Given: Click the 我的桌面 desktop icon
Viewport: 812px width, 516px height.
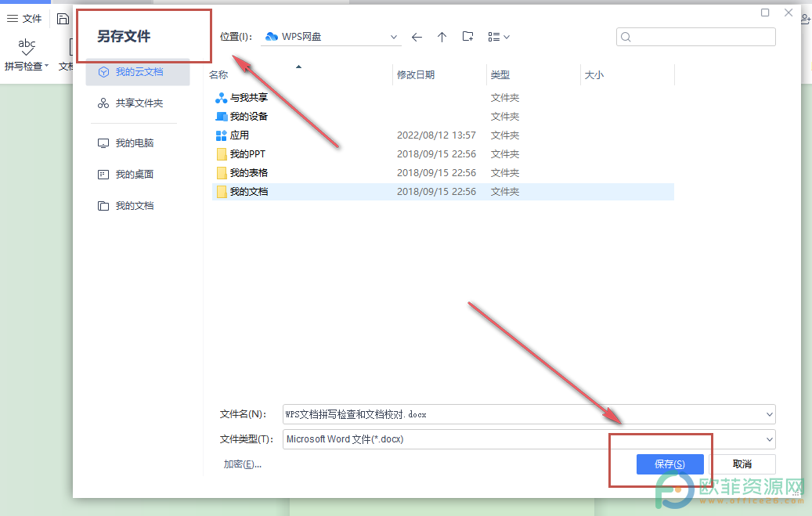Looking at the screenshot, I should pyautogui.click(x=103, y=175).
